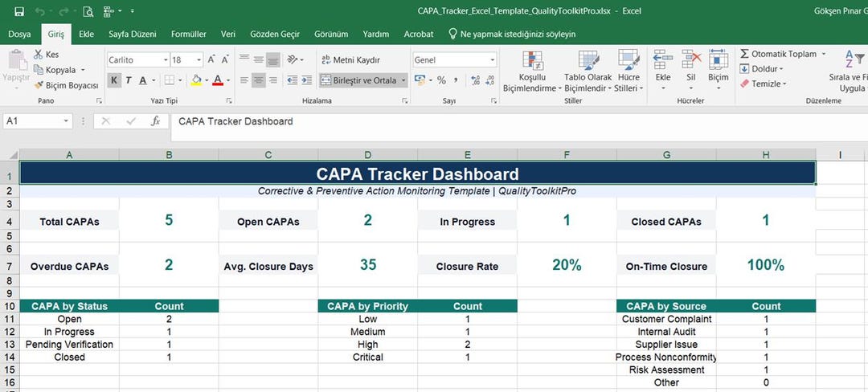Image resolution: width=868 pixels, height=392 pixels.
Task: Toggle Metni Kaydır wrap text
Action: coord(351,59)
